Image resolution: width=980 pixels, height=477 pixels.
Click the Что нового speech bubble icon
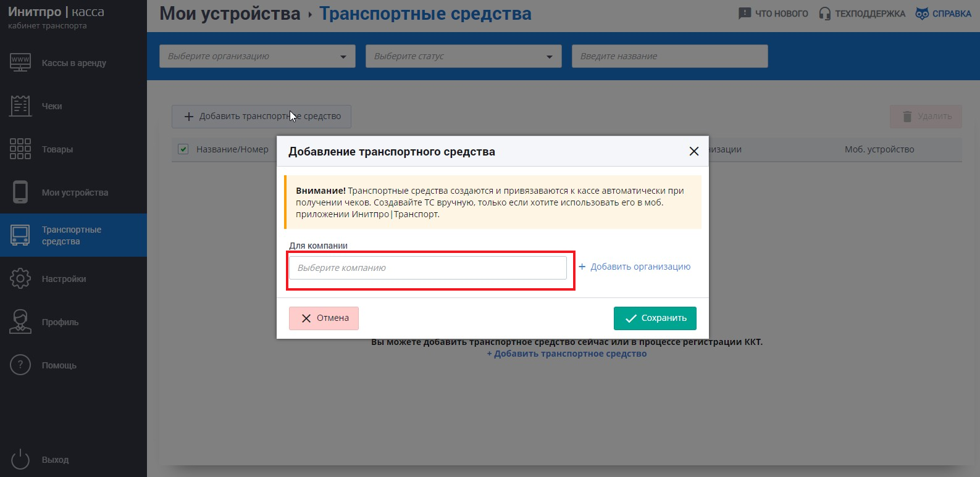(745, 13)
